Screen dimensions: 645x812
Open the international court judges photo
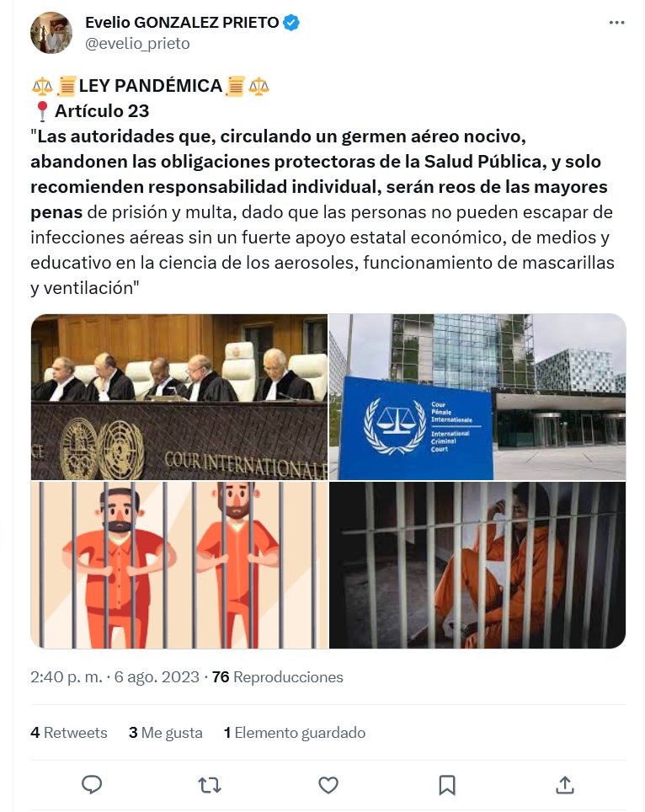click(x=179, y=397)
